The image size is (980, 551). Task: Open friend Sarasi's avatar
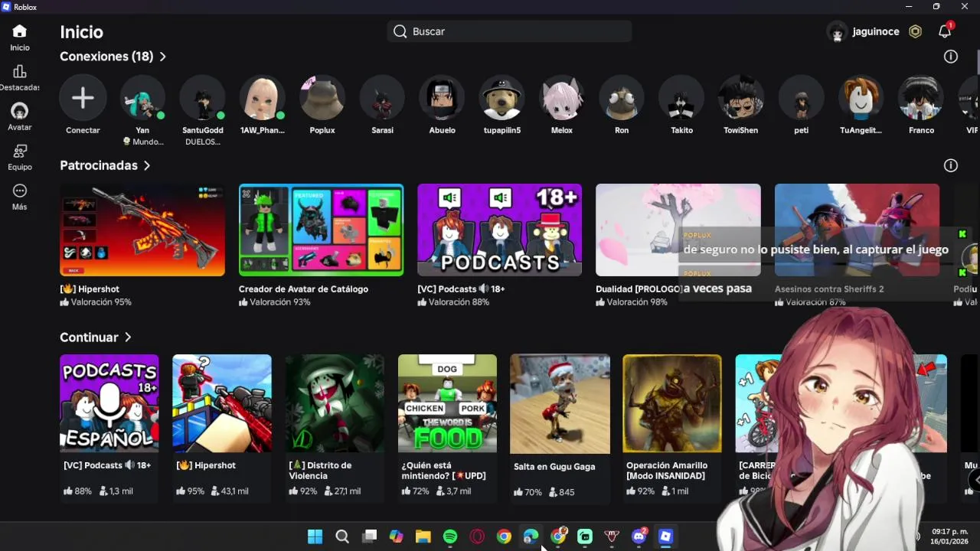382,97
